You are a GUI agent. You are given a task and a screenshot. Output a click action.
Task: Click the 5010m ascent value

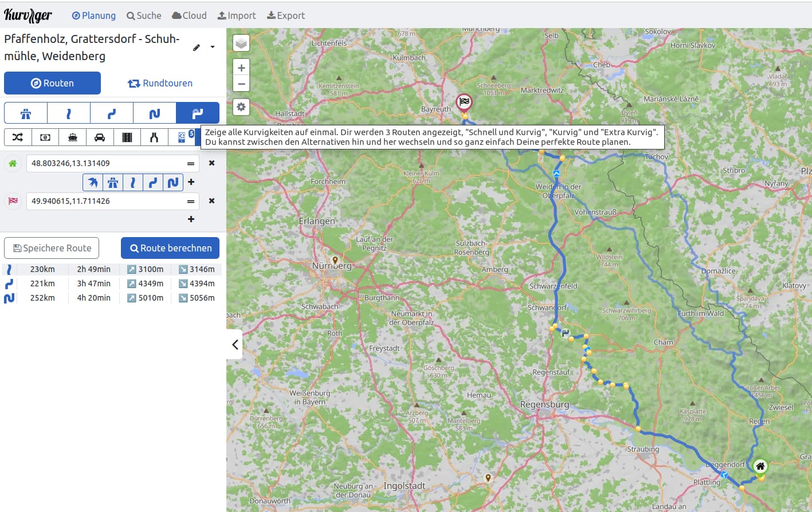tap(151, 298)
